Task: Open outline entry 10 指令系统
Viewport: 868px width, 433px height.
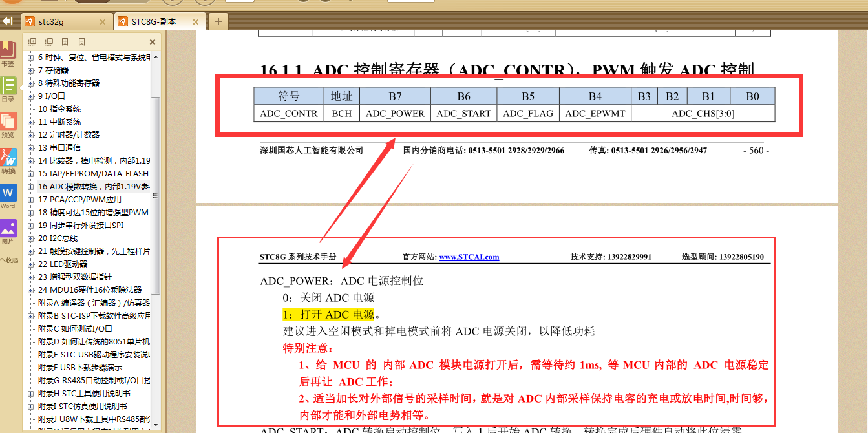Action: [59, 109]
